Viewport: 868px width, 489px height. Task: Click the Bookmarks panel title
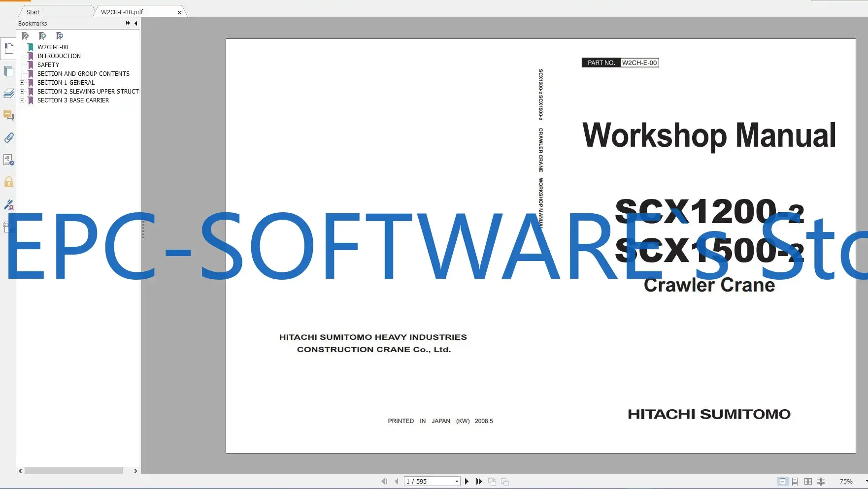click(33, 23)
